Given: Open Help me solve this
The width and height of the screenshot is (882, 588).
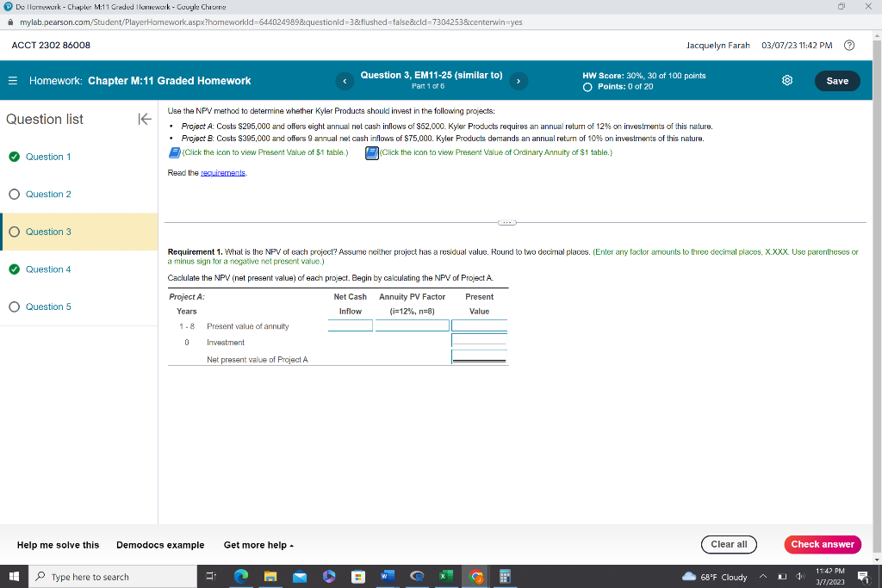Looking at the screenshot, I should coord(58,545).
